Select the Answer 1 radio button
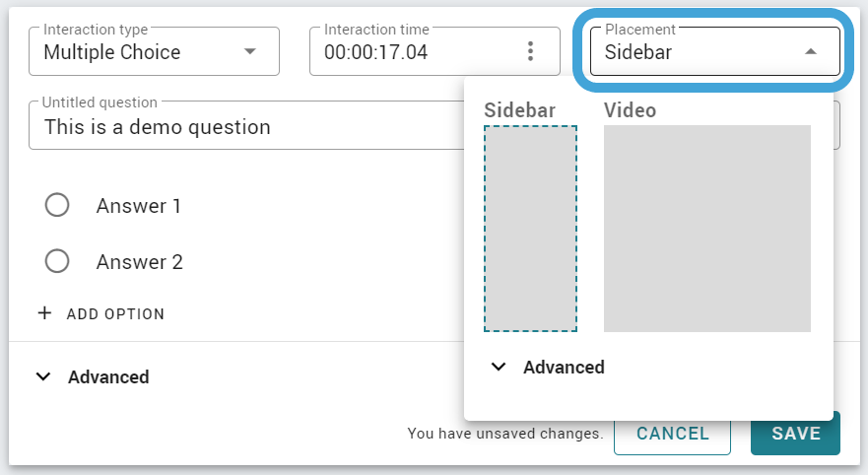868x475 pixels. pyautogui.click(x=57, y=205)
